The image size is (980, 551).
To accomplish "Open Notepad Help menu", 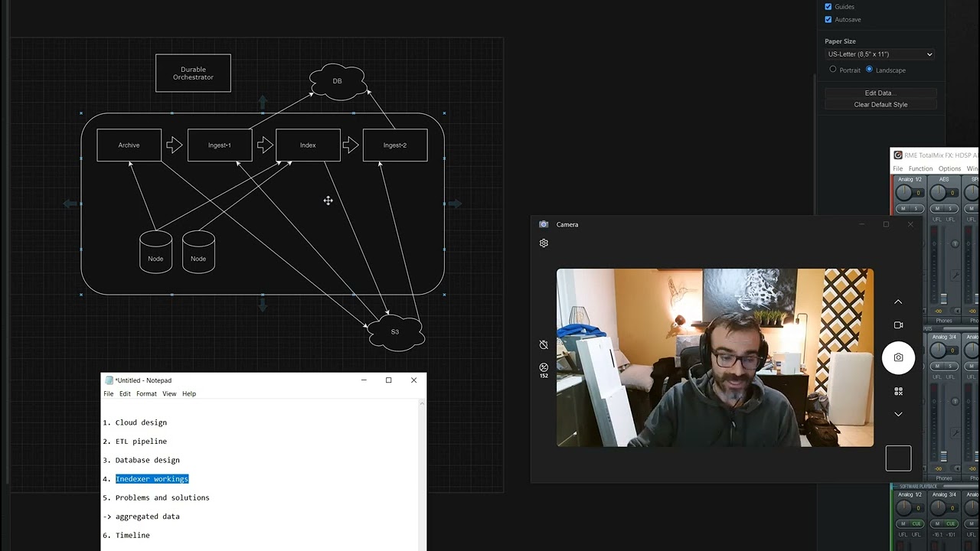I will click(189, 394).
